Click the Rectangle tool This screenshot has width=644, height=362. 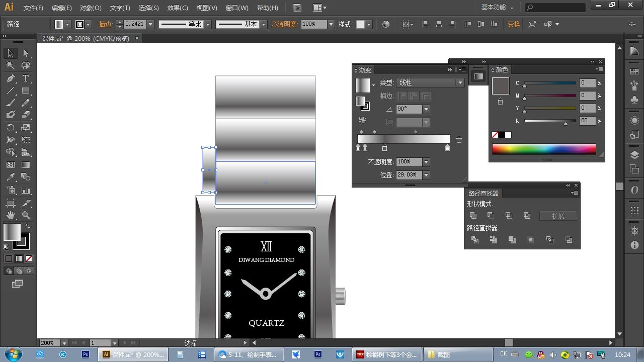[26, 91]
